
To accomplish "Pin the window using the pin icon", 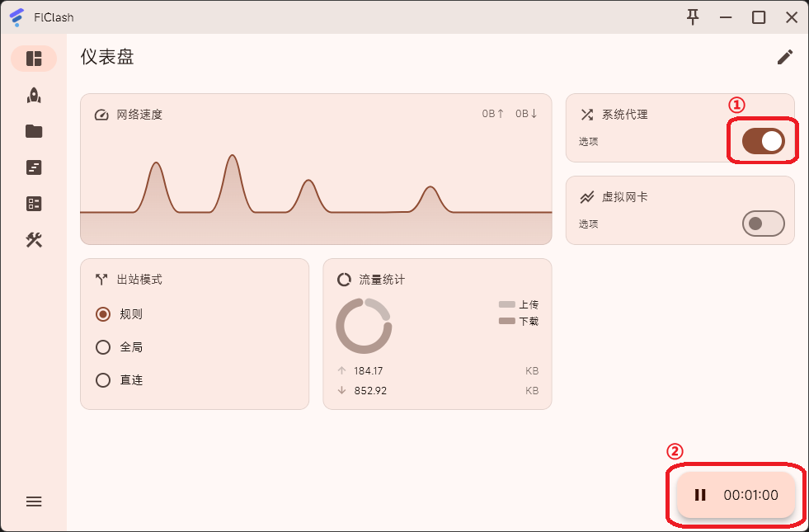I will pyautogui.click(x=693, y=16).
